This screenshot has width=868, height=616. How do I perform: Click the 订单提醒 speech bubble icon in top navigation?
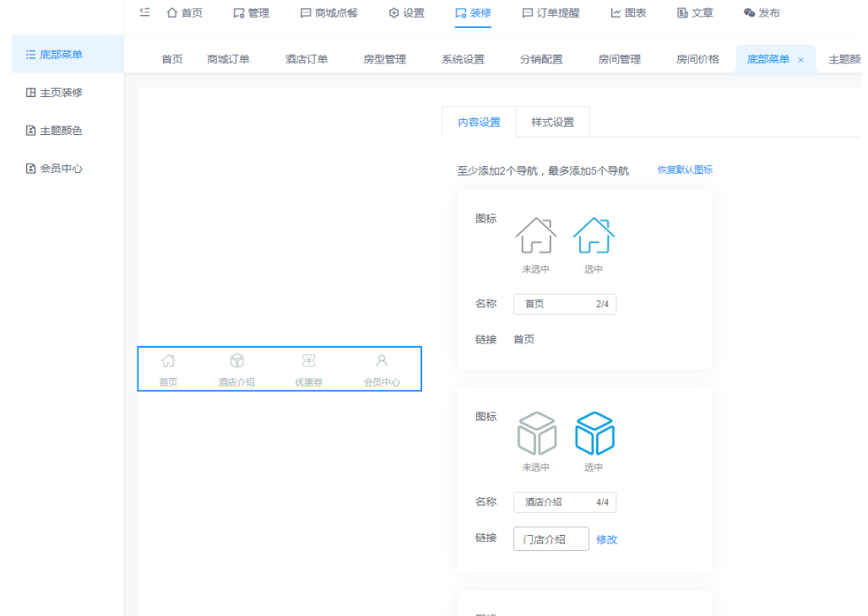click(x=528, y=13)
